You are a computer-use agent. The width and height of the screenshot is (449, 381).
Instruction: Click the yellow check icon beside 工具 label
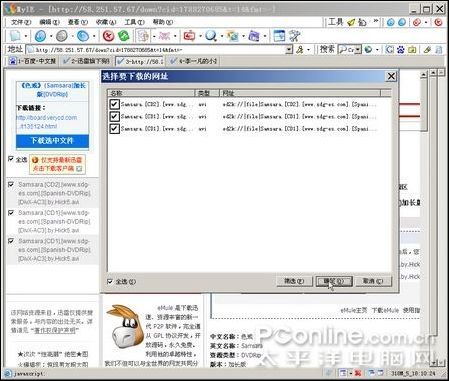[x=351, y=22]
